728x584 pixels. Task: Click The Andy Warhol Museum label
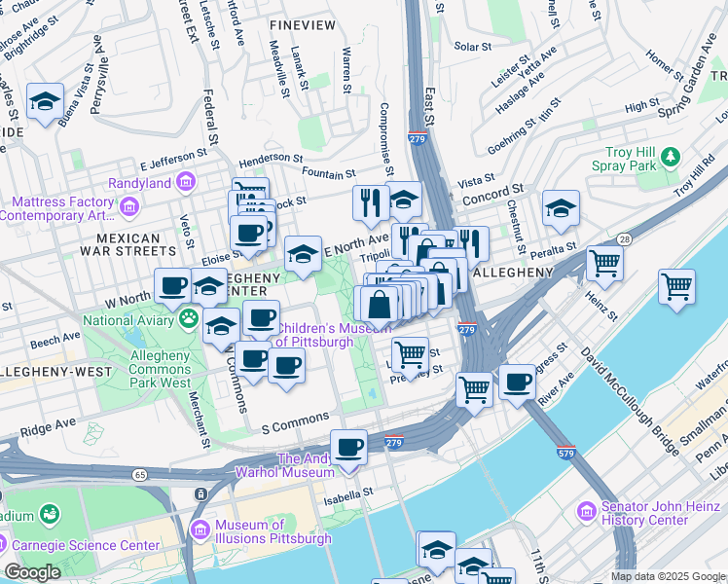pyautogui.click(x=284, y=465)
